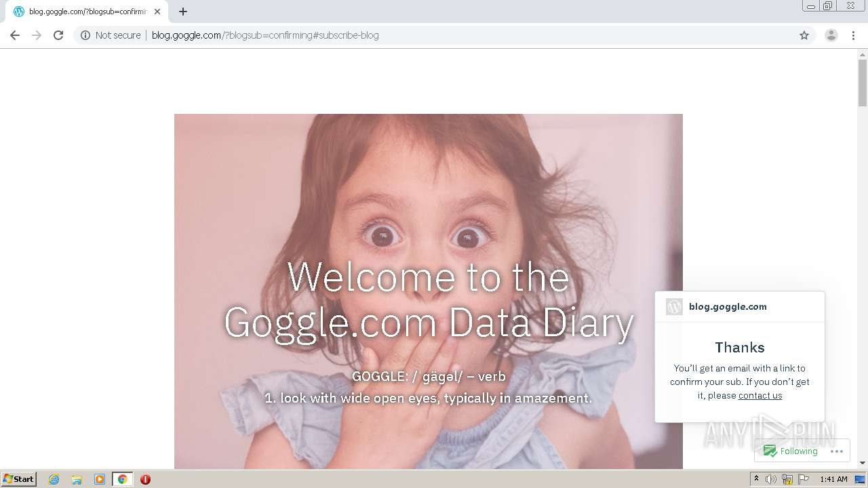View site information for Not secure
Viewport: 868px width, 488px height.
tap(111, 35)
